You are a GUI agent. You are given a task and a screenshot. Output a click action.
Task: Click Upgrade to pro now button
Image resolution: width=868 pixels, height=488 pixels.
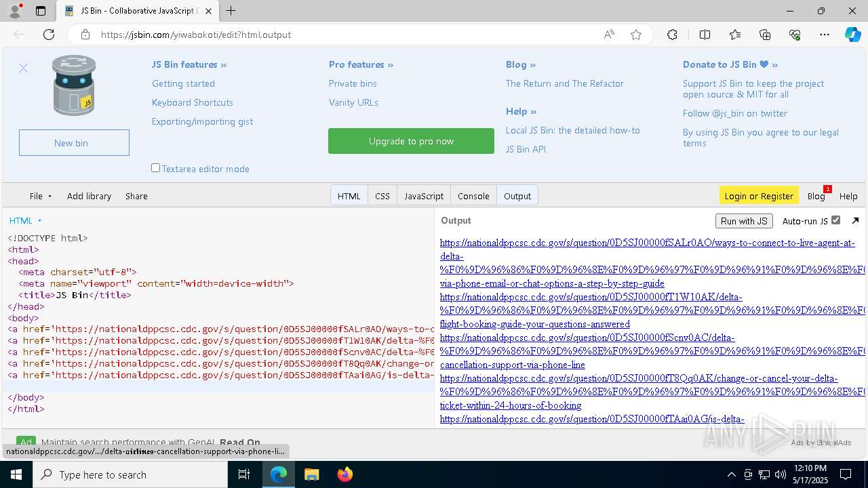(411, 141)
